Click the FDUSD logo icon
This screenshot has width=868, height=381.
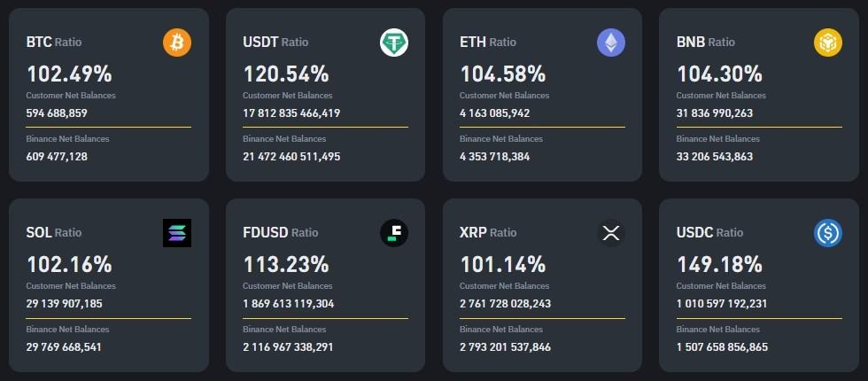[394, 232]
